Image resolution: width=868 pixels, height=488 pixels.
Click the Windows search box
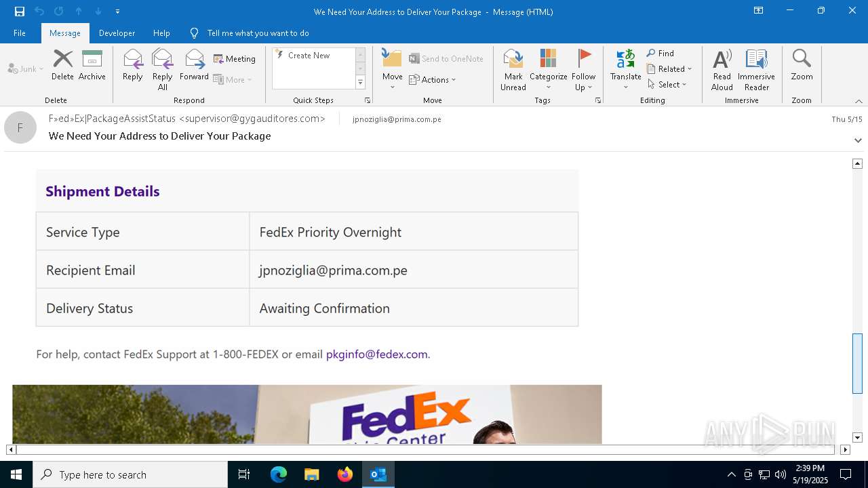click(130, 474)
